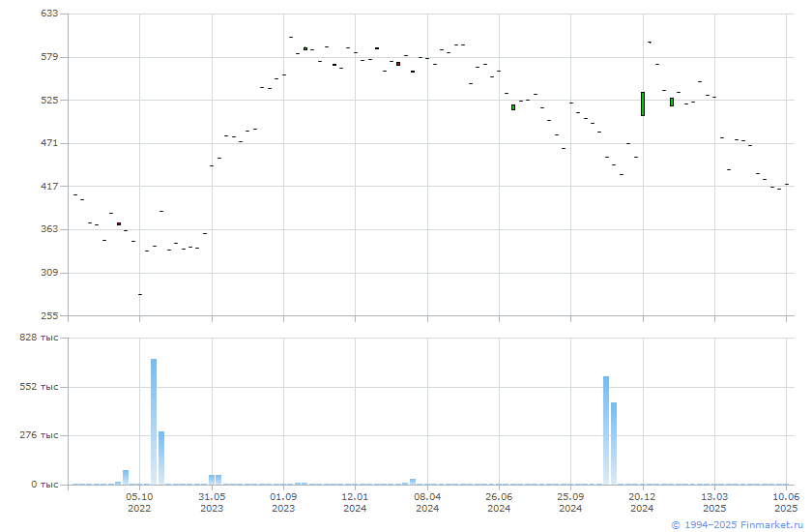Click the '309' price axis label
812x532 pixels.
(x=49, y=272)
